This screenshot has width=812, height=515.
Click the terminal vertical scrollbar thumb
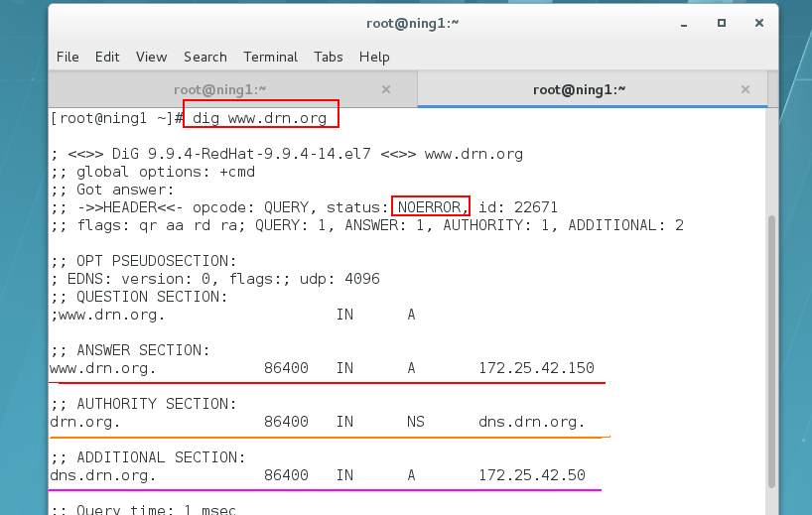[x=771, y=352]
